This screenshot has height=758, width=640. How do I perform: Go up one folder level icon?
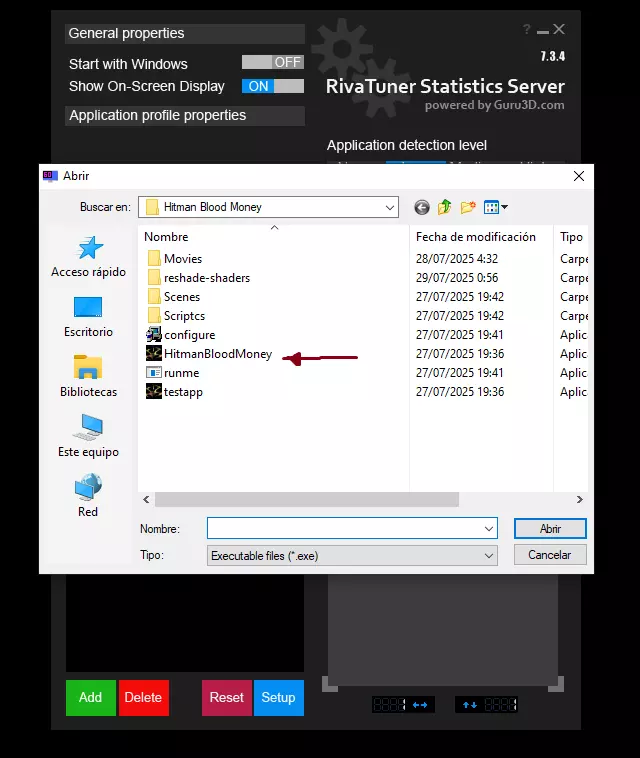point(444,207)
